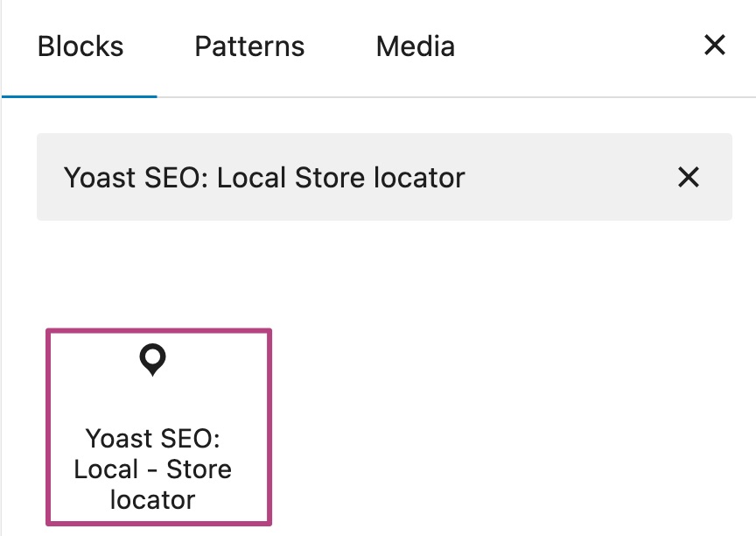756x536 pixels.
Task: Open the Media tab
Action: pos(415,46)
